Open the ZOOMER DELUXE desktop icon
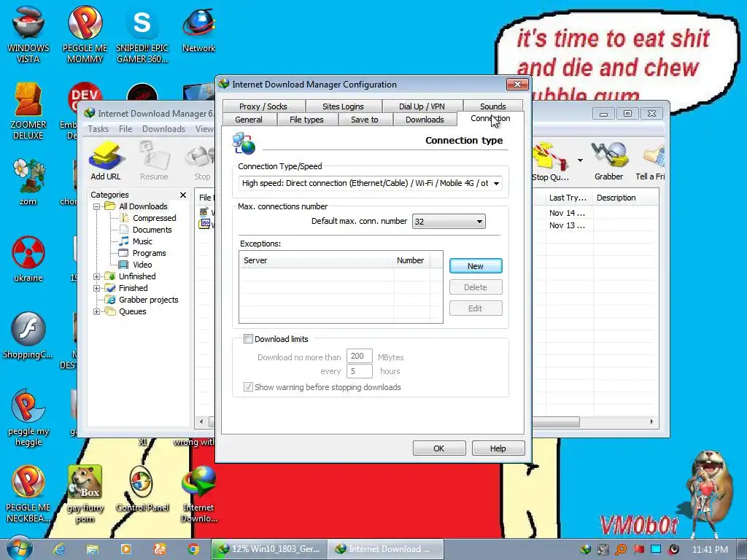 click(28, 111)
